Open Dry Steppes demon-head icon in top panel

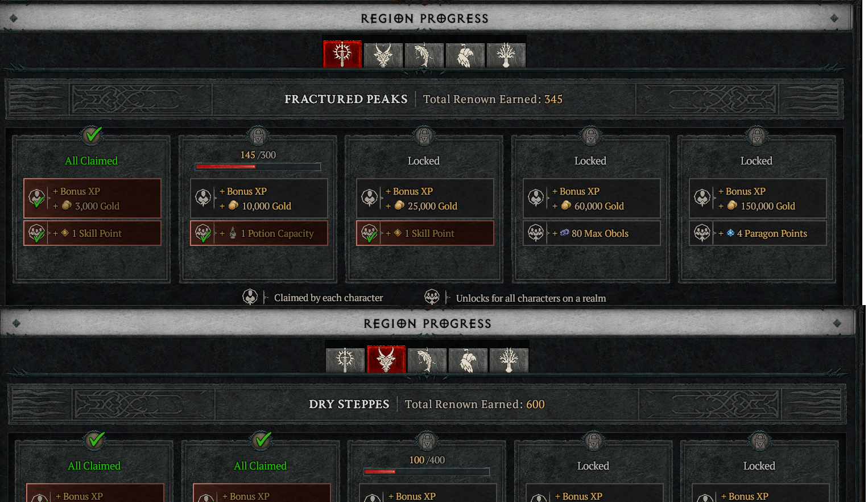pos(383,55)
